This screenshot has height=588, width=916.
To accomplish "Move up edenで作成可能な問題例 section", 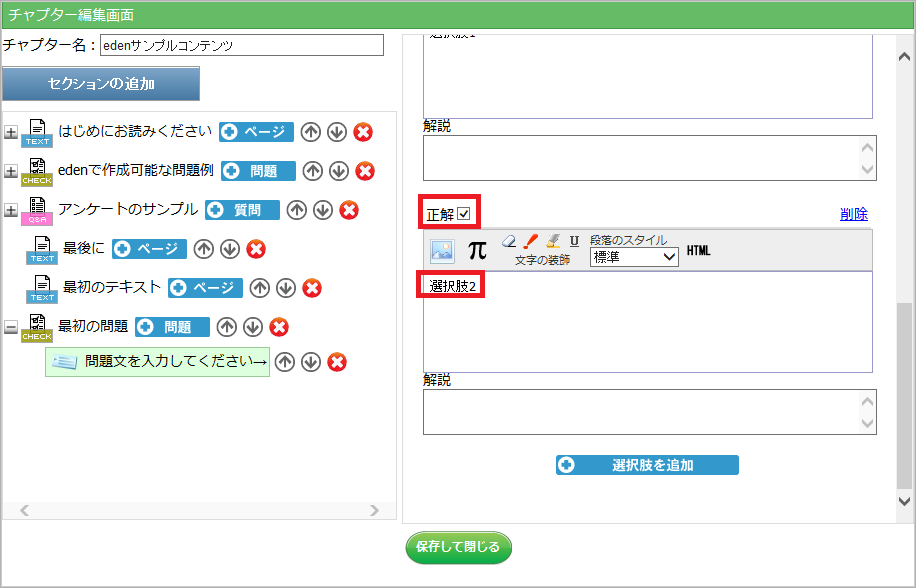I will coord(313,171).
